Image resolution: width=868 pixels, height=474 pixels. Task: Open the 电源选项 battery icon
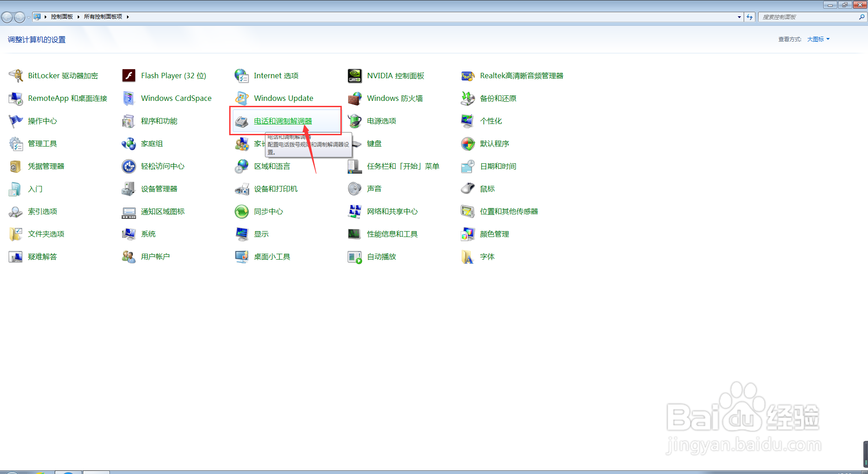(x=355, y=121)
